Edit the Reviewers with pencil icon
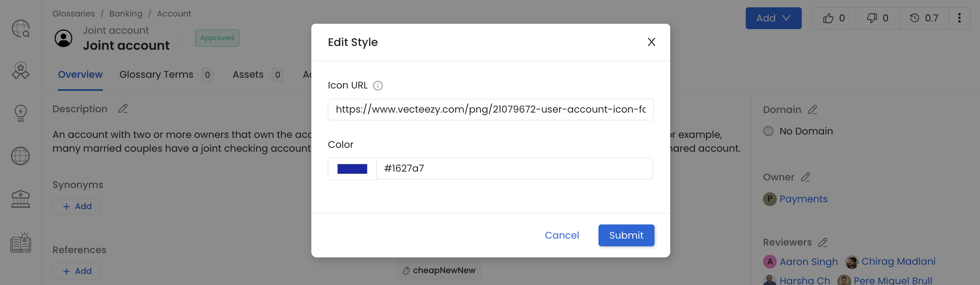980x285 pixels. pos(822,242)
